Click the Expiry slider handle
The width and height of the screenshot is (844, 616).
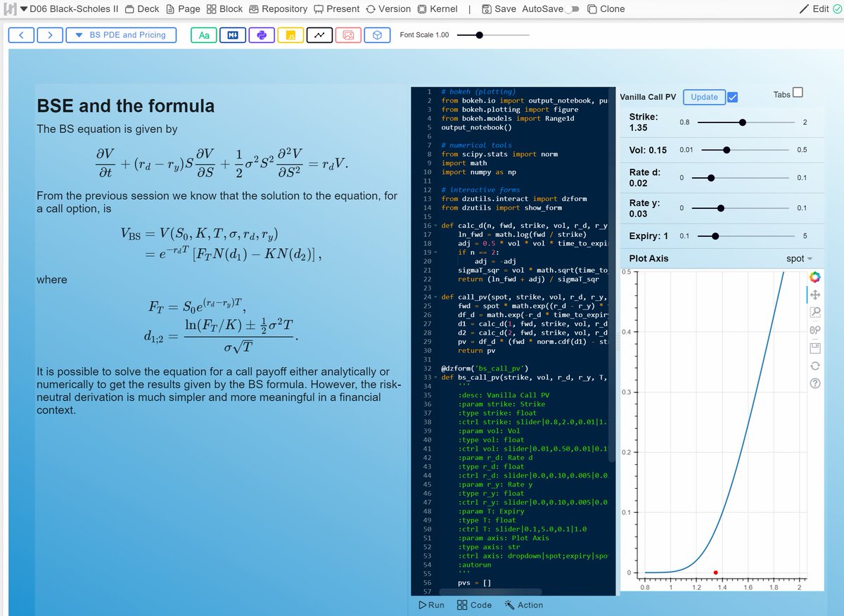715,236
